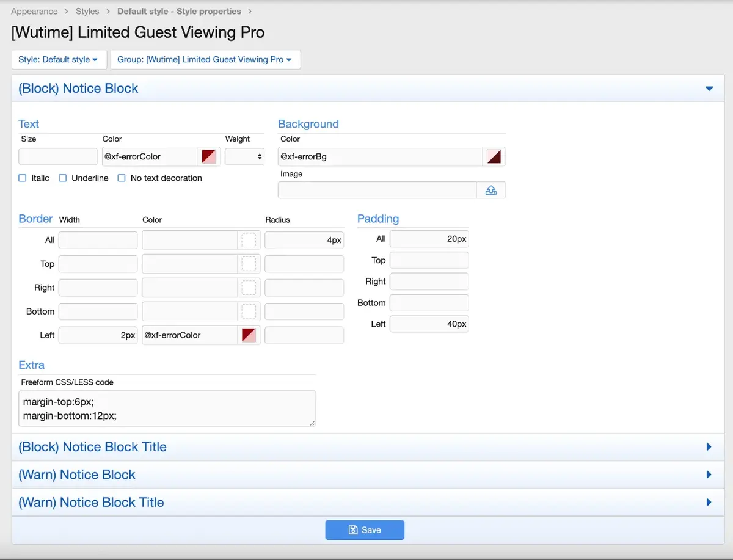Click the Border All empty color swatch
Screen dimensions: 733x560
[x=249, y=240]
